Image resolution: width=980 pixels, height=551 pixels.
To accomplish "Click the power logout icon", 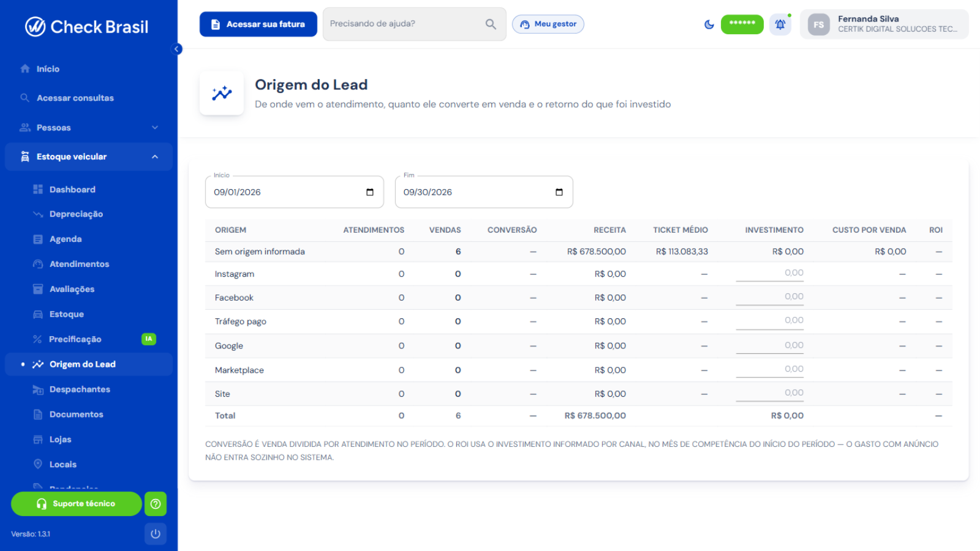I will [156, 534].
